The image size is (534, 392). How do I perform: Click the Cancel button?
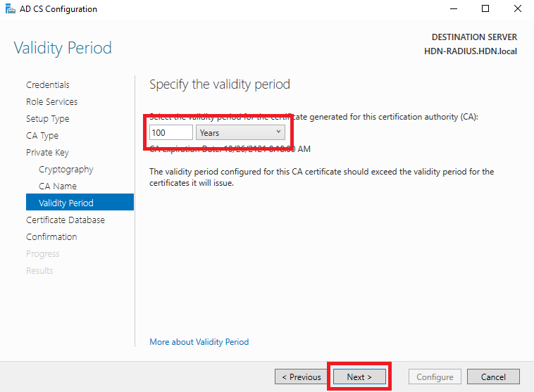click(493, 377)
